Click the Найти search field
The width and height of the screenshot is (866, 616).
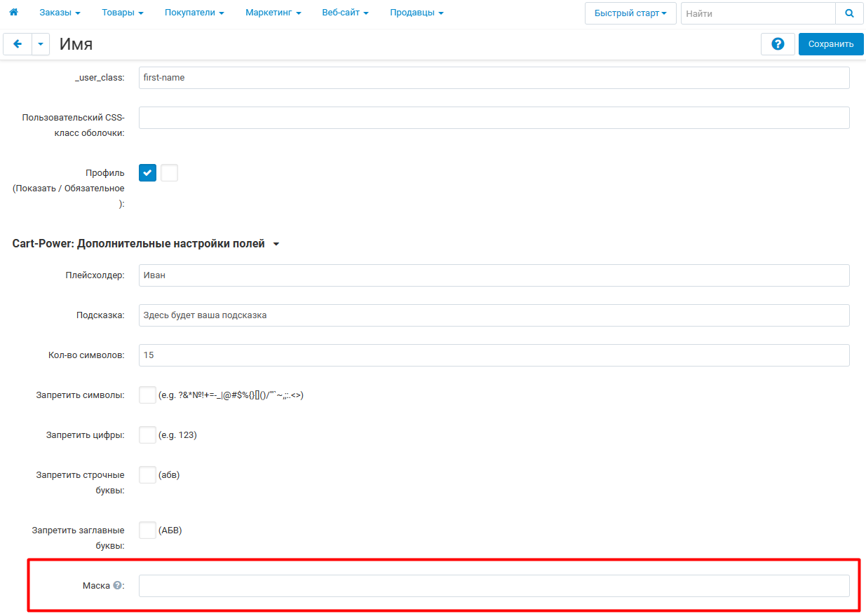[x=758, y=13]
